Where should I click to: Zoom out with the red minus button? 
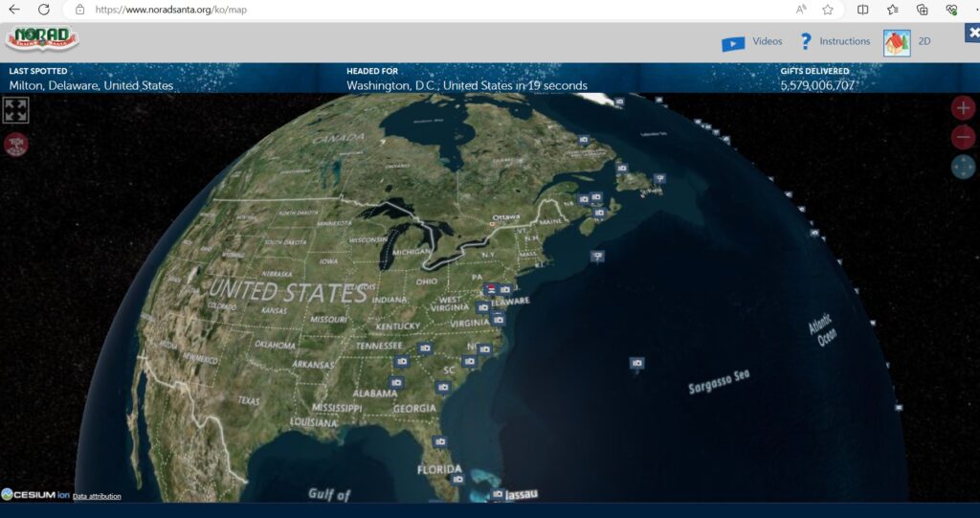(x=963, y=137)
